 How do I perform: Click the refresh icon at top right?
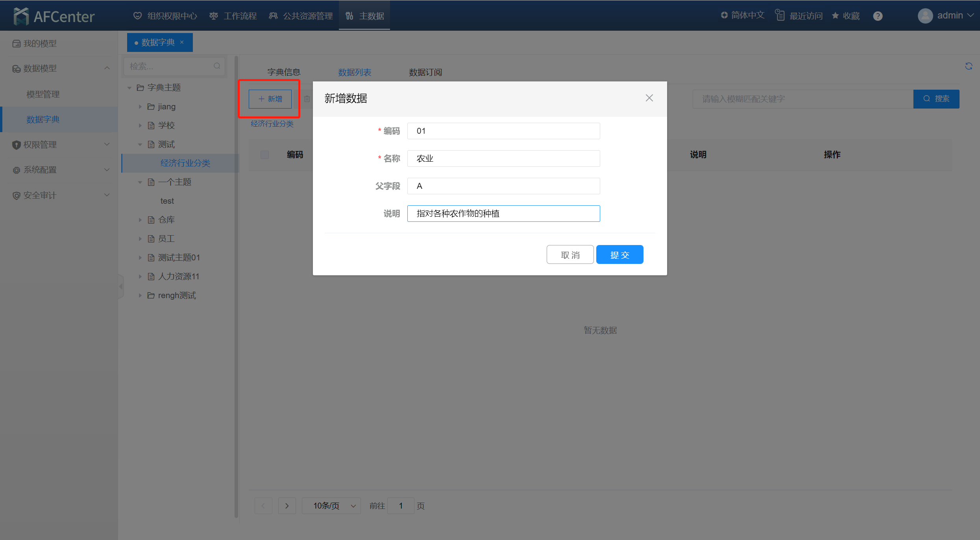[x=969, y=66]
